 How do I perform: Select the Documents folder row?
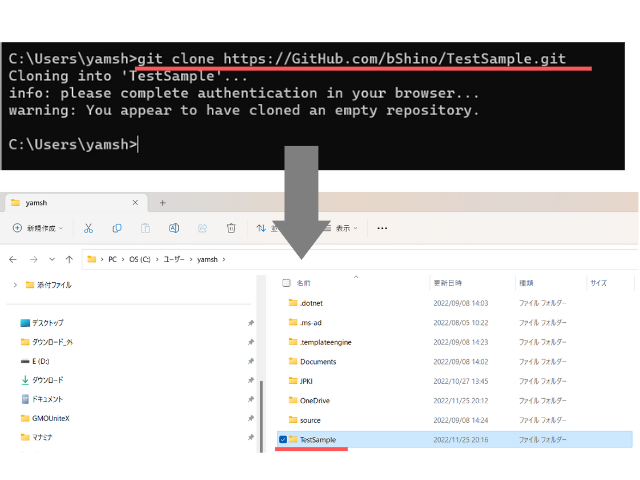(455, 362)
